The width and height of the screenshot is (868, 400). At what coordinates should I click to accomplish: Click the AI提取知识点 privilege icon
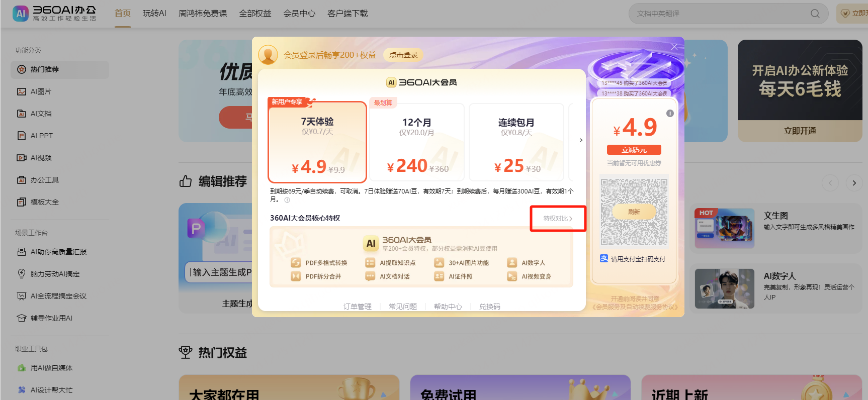tap(370, 263)
